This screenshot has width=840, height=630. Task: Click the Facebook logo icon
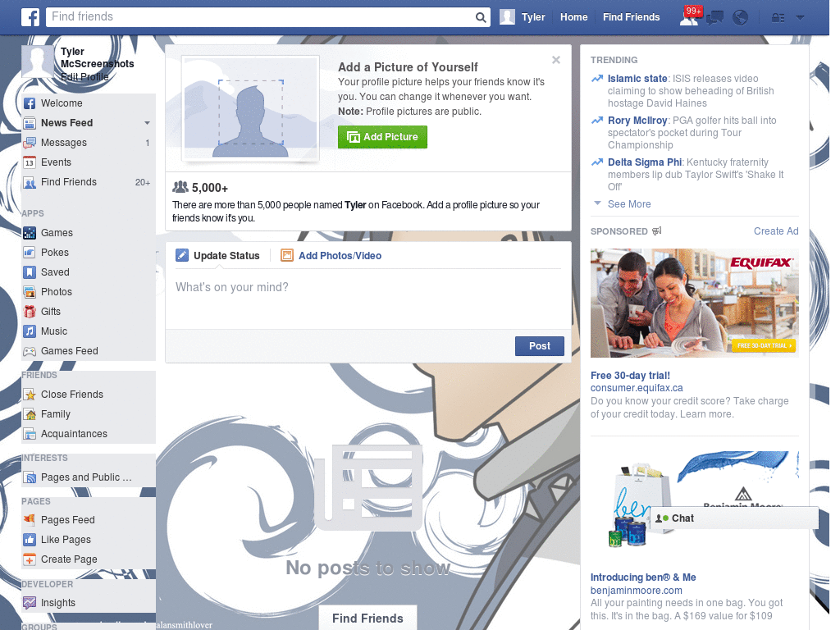tap(30, 17)
